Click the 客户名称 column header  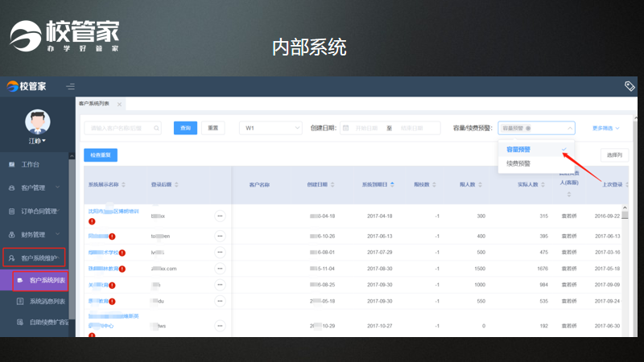(259, 185)
